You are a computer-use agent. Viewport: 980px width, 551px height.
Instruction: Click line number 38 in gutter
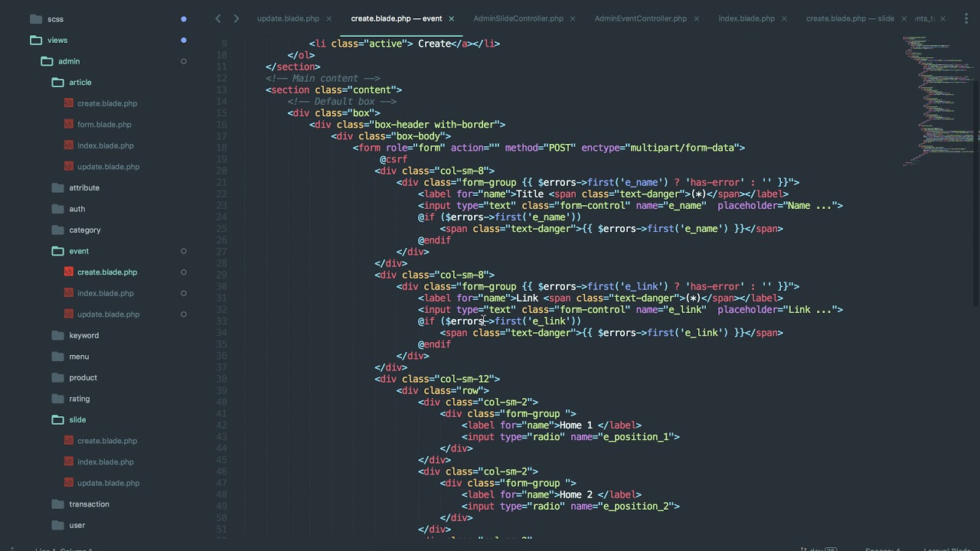tap(221, 379)
